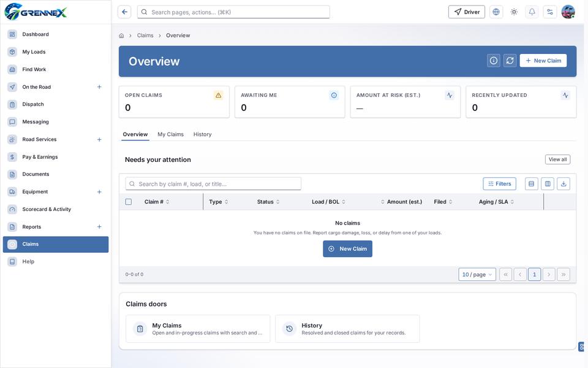Export claims table via download icon
Viewport: 588px width, 368px height.
pyautogui.click(x=563, y=183)
